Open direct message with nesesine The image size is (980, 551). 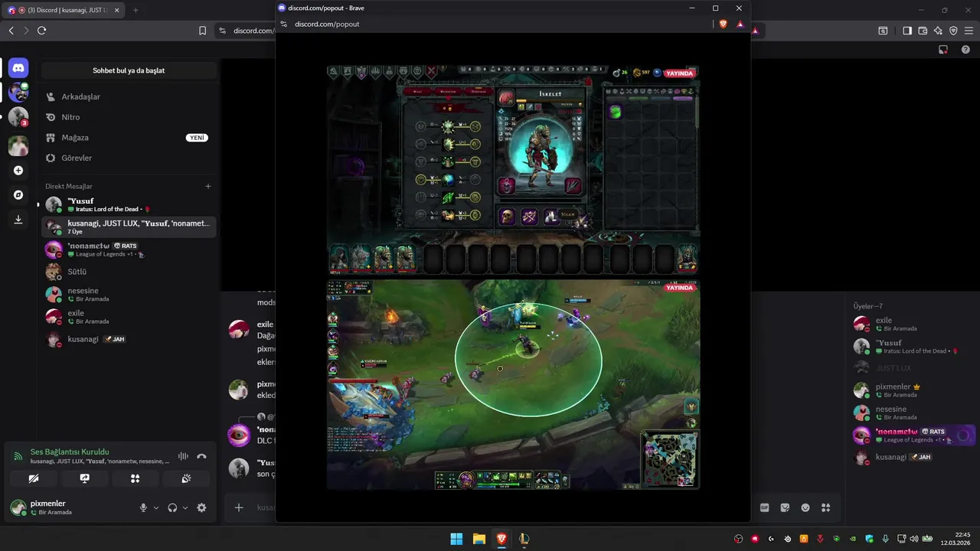(129, 295)
